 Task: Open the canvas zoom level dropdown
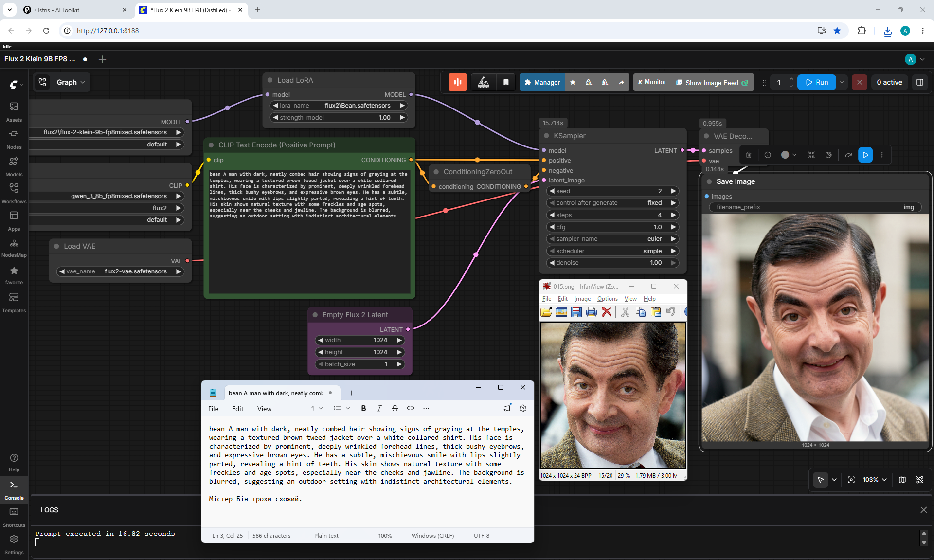(875, 480)
